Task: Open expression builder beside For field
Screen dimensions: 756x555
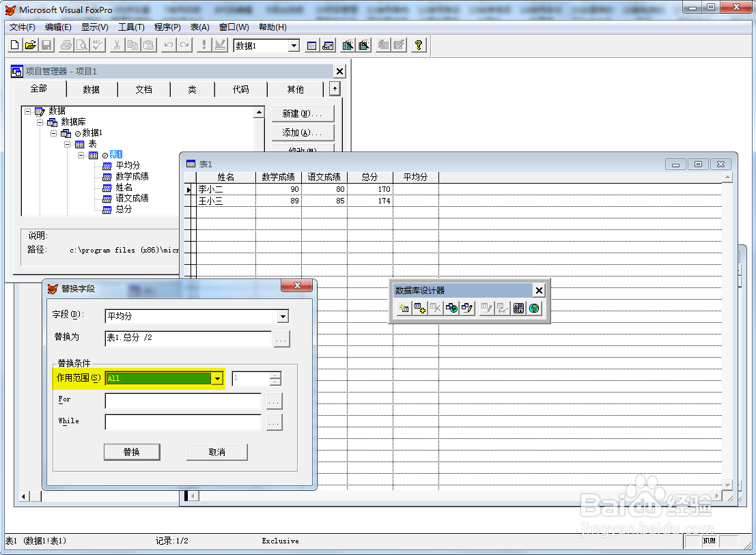Action: pos(274,401)
